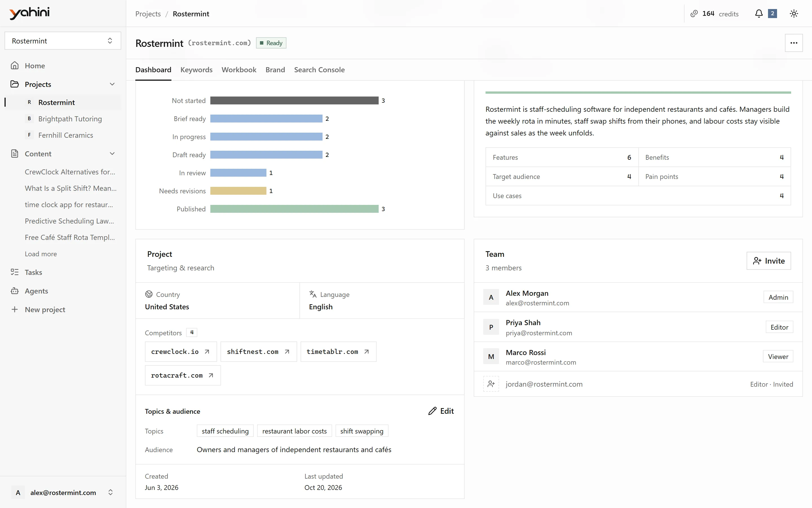
Task: Click the Tasks checklist icon
Action: pyautogui.click(x=14, y=272)
